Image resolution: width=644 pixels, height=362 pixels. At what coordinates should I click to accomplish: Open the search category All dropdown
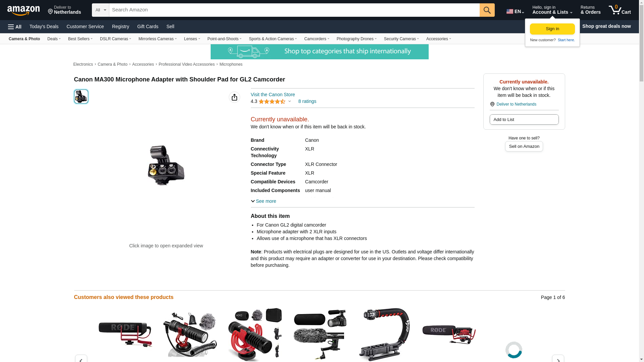click(101, 10)
